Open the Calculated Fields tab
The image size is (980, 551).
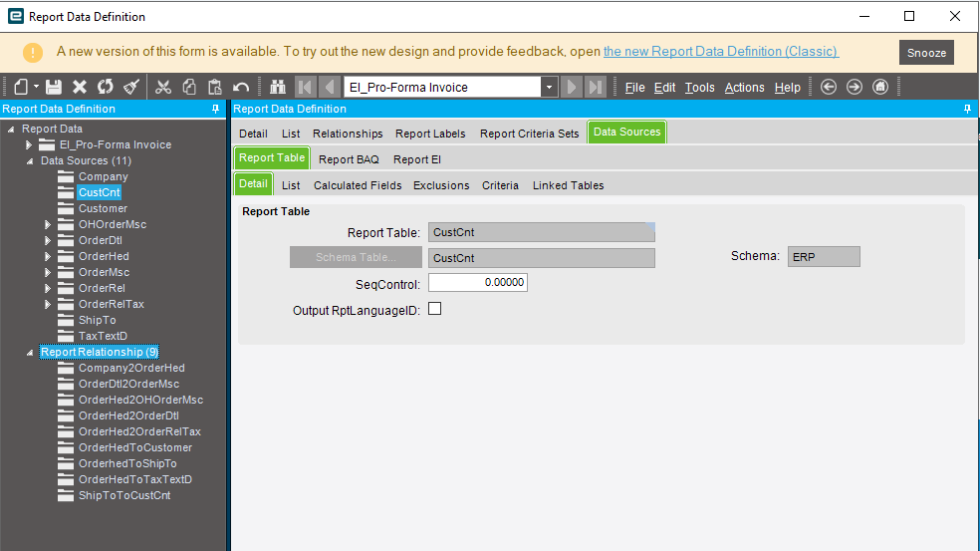coord(358,185)
